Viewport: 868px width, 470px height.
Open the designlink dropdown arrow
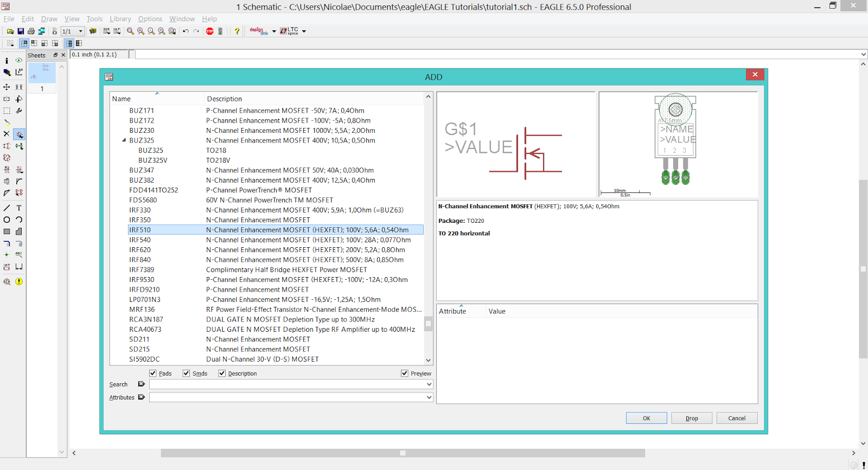tap(274, 31)
